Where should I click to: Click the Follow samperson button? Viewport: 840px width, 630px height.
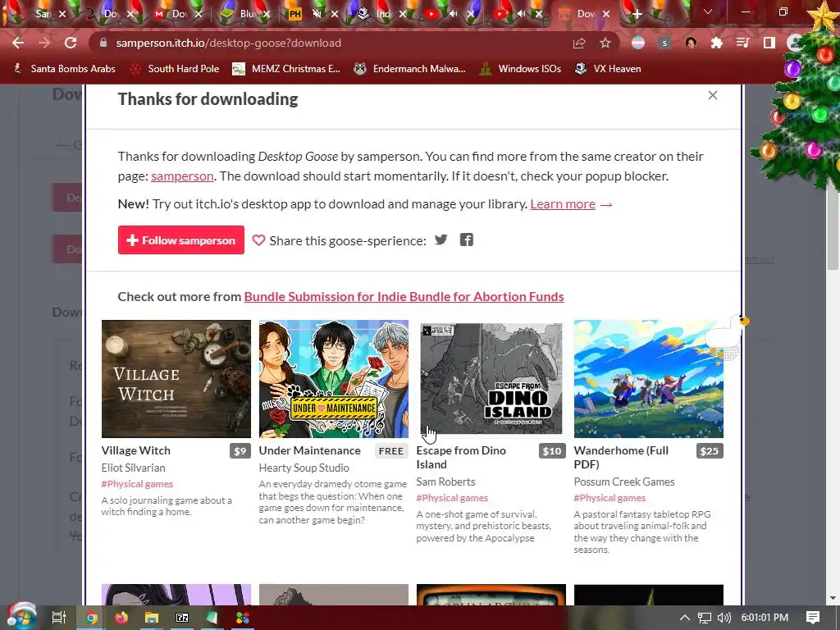click(x=181, y=240)
